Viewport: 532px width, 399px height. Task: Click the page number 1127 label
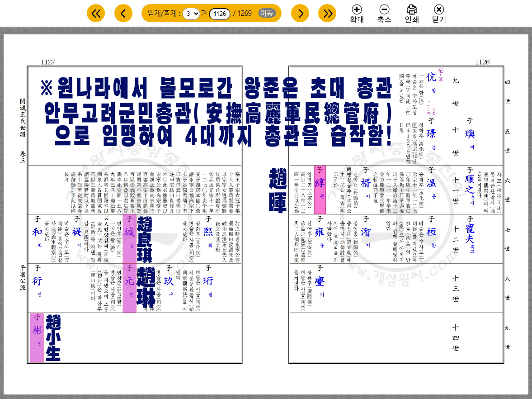(x=48, y=62)
